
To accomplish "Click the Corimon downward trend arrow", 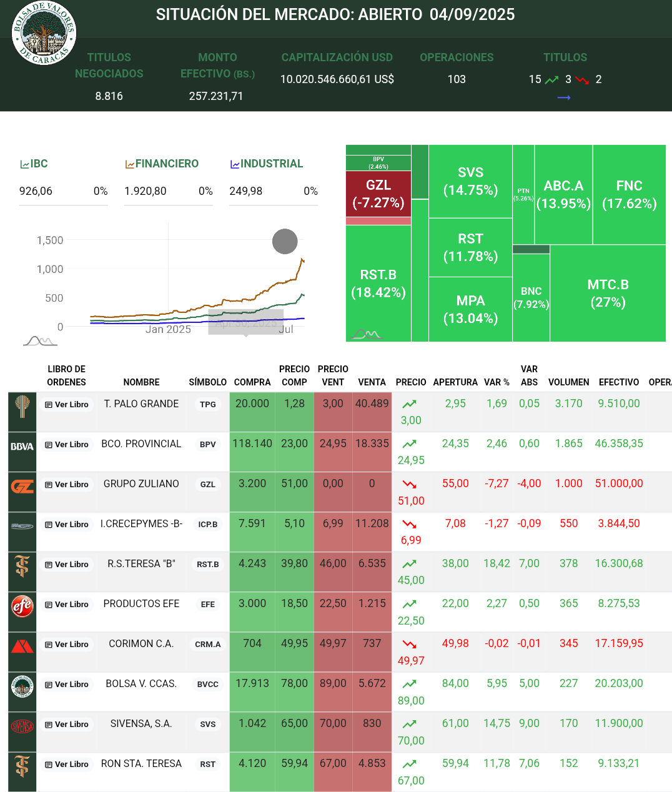I will [x=410, y=645].
